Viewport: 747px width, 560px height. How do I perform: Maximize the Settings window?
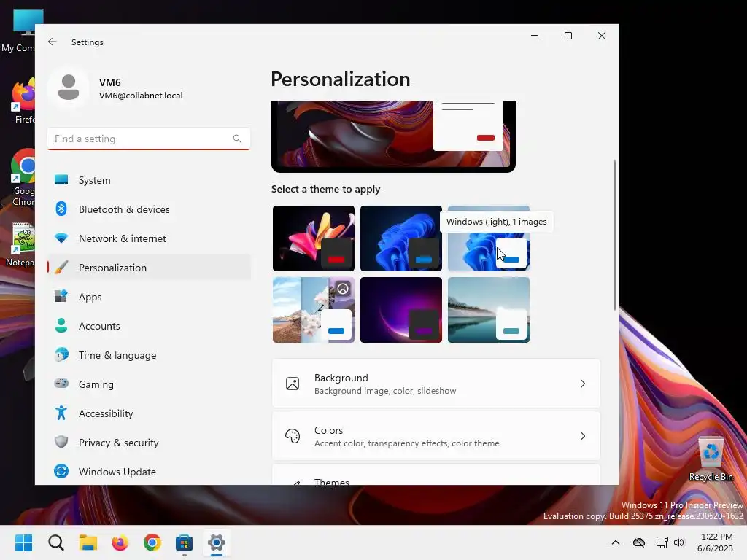click(568, 36)
